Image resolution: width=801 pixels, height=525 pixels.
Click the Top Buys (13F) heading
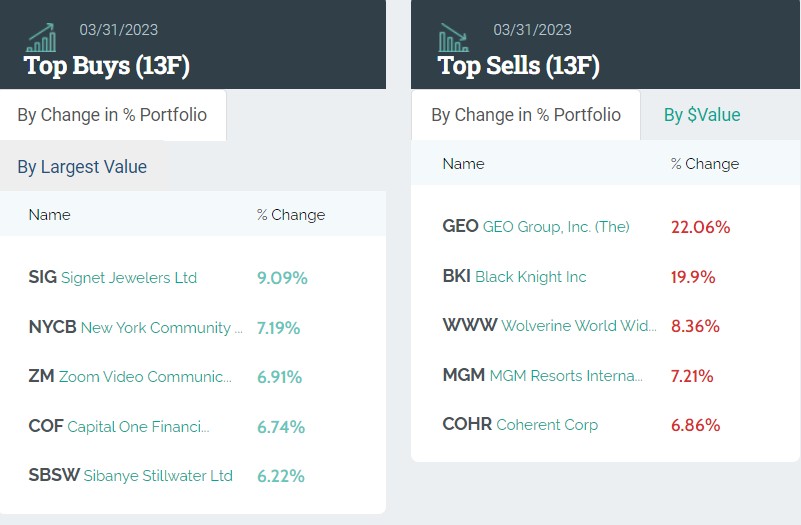(107, 66)
